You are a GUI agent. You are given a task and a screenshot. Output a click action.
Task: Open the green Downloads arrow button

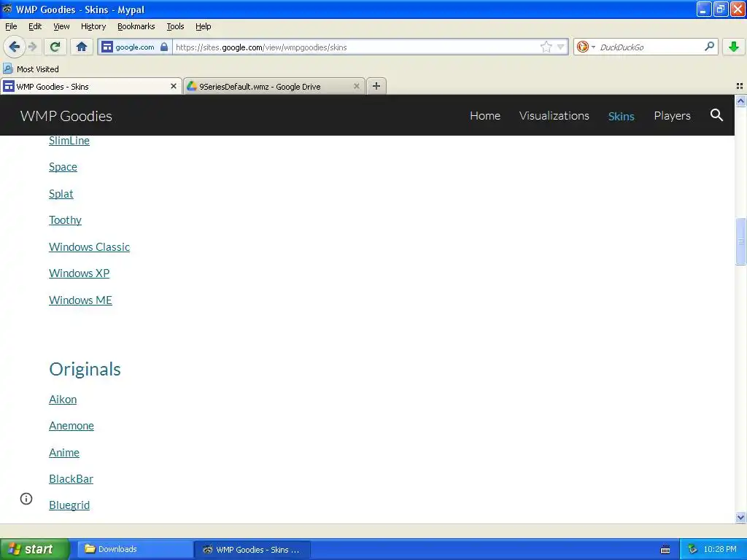tap(734, 47)
